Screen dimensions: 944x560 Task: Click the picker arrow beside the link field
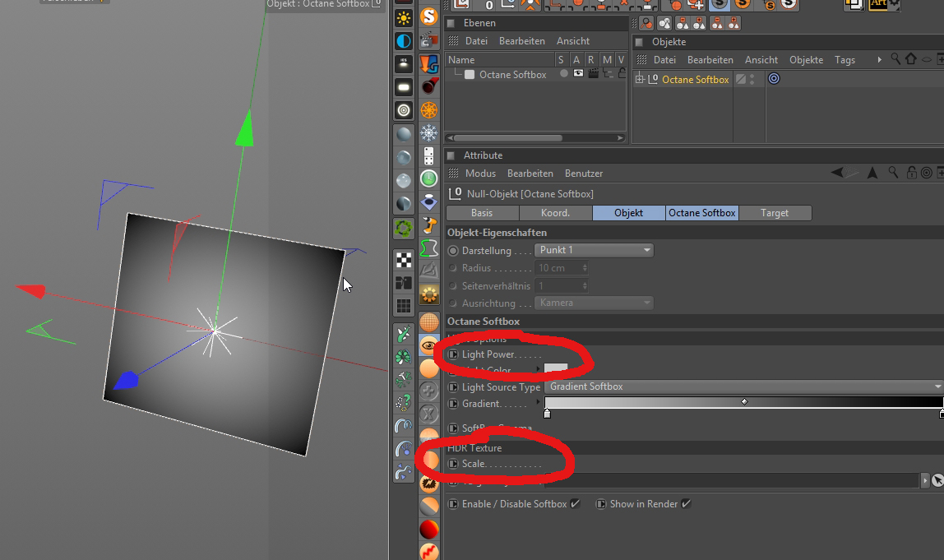click(937, 480)
